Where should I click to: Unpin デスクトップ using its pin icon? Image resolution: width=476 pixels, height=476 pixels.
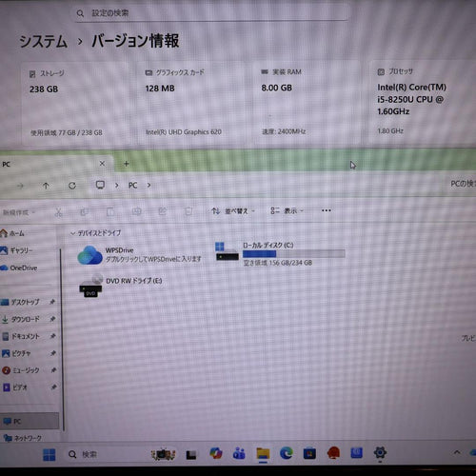click(52, 302)
